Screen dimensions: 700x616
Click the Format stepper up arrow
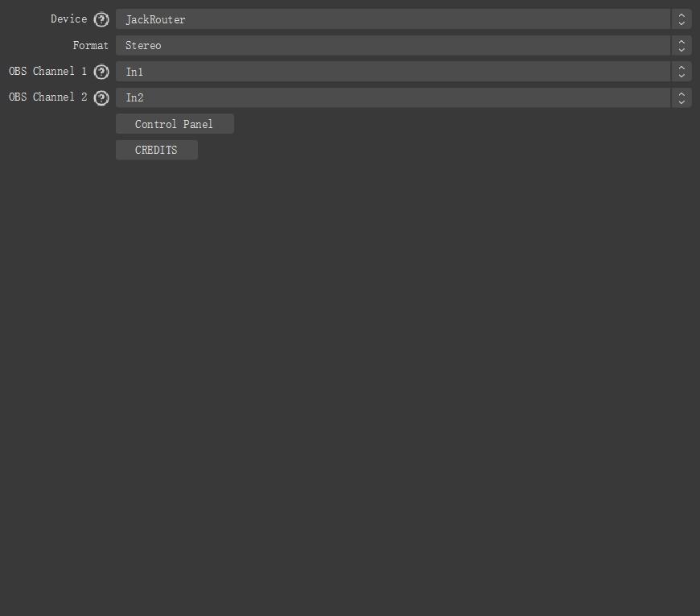tap(681, 41)
